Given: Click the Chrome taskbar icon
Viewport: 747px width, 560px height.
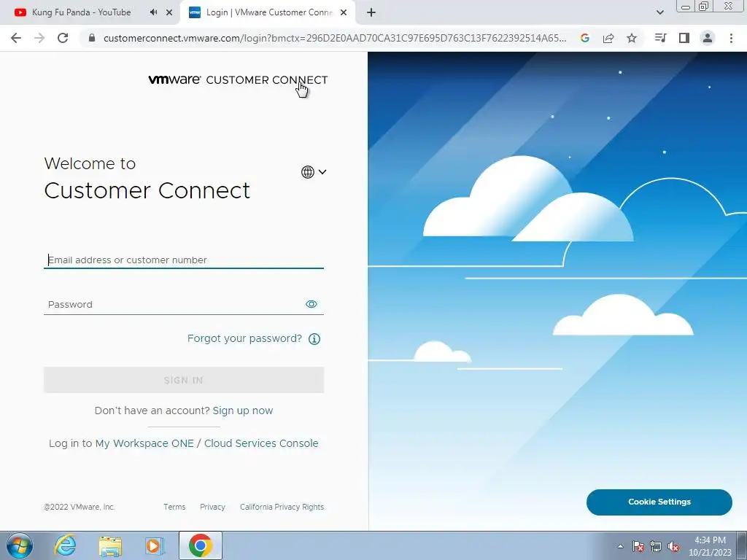Looking at the screenshot, I should pos(200,545).
